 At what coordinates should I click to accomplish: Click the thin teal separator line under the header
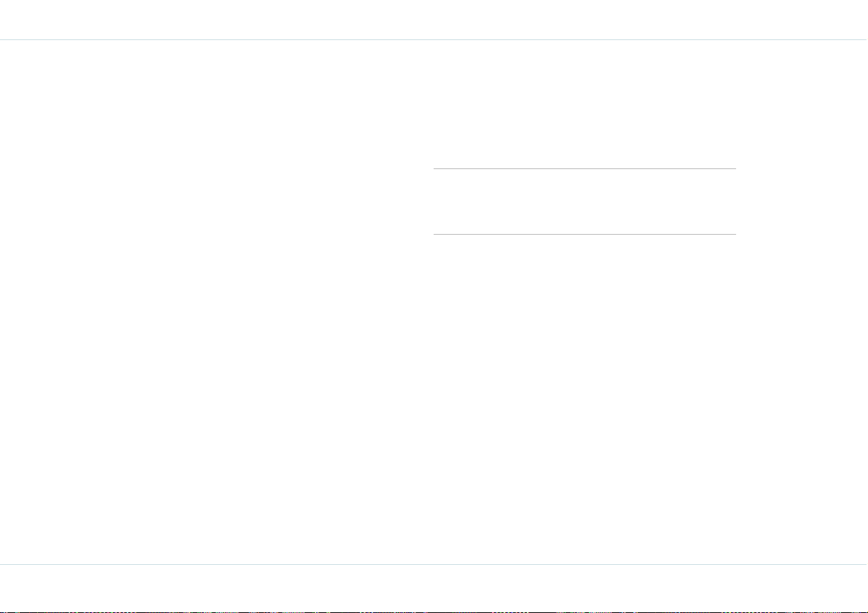(434, 40)
